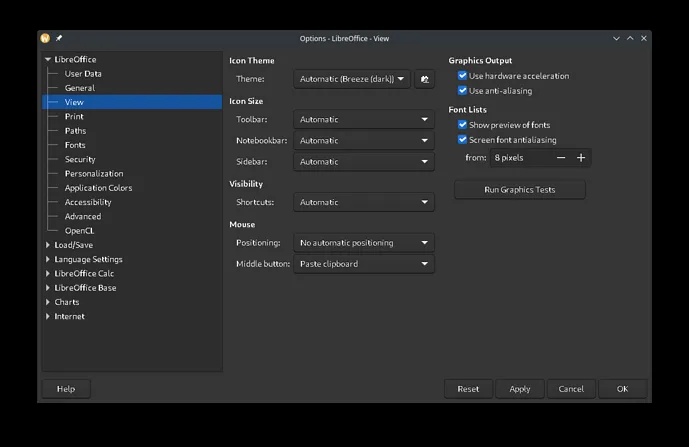Click the Run Graphics Tests button
The height and width of the screenshot is (447, 689).
coord(519,189)
